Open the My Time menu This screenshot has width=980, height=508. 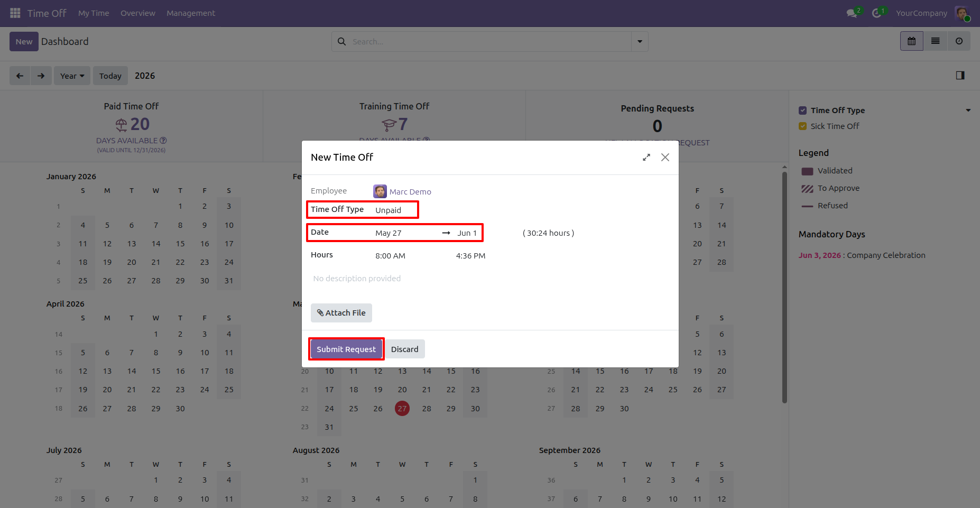(x=94, y=13)
